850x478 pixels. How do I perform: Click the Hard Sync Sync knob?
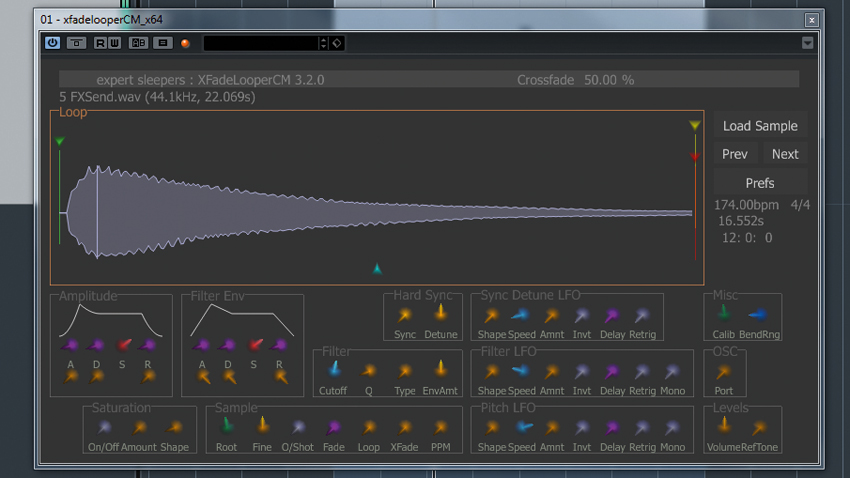pyautogui.click(x=404, y=315)
